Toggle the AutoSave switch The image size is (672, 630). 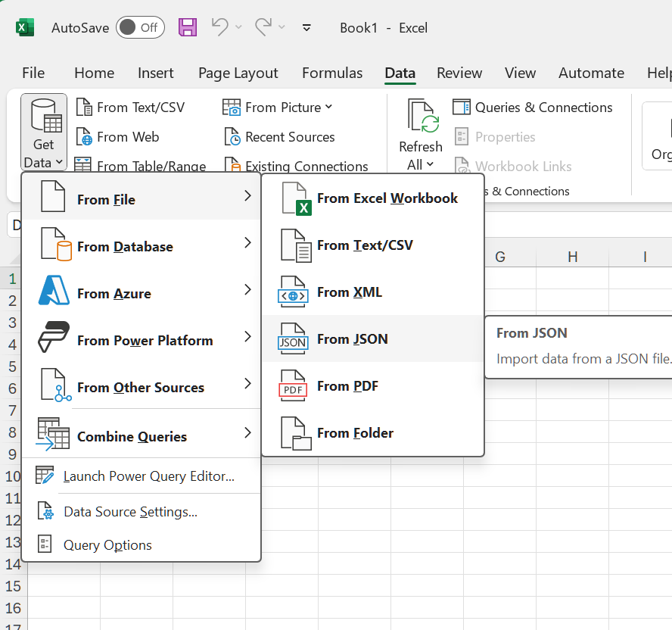(x=140, y=27)
